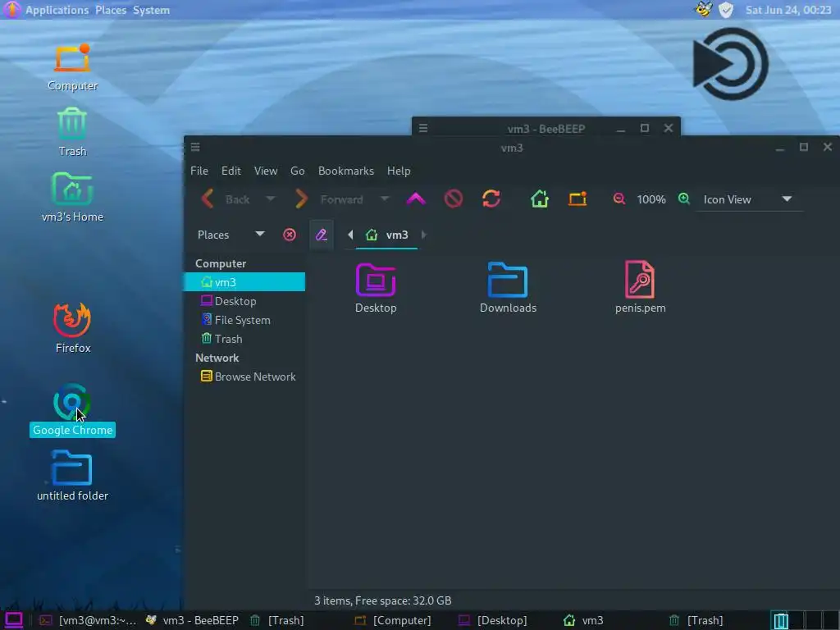Open the Places sidebar dropdown
This screenshot has height=630, width=840.
pyautogui.click(x=231, y=235)
